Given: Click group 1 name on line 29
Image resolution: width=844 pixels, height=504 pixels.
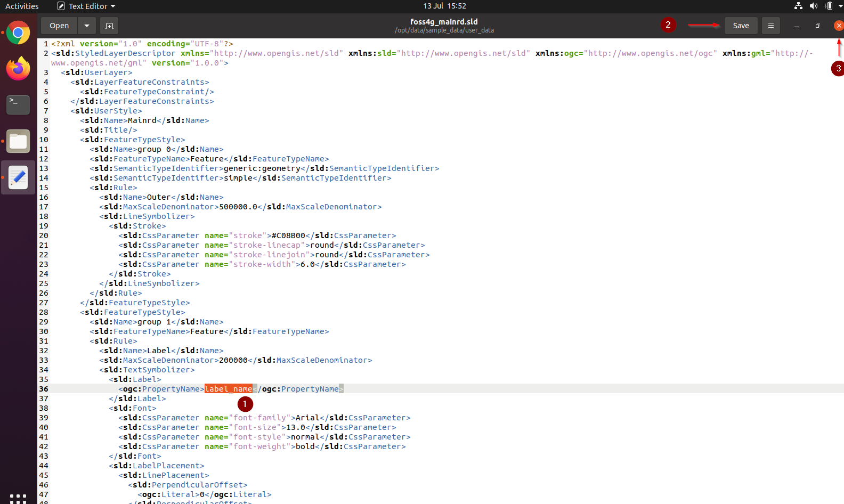Looking at the screenshot, I should pos(154,322).
